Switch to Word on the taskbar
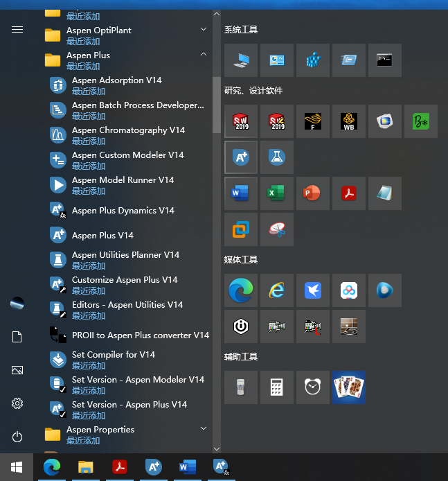This screenshot has height=481, width=448. pyautogui.click(x=187, y=467)
